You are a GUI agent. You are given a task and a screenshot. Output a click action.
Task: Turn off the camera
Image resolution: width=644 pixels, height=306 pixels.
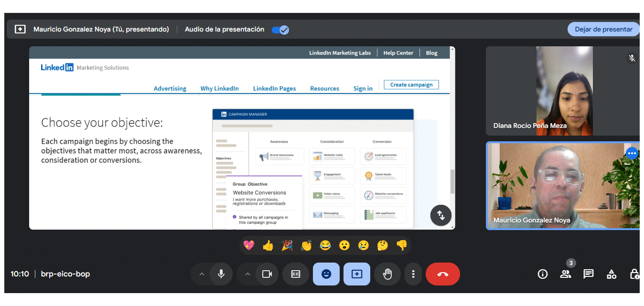click(267, 274)
